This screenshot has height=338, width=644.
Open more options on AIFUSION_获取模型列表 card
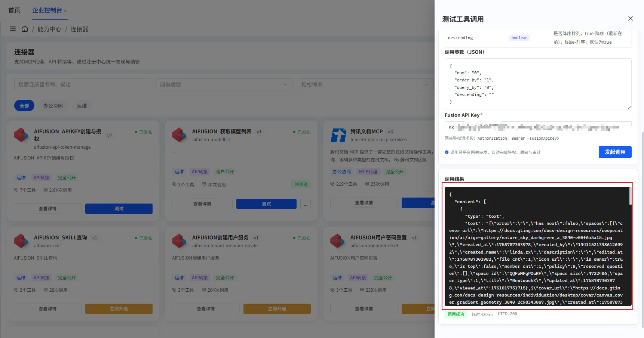306,204
